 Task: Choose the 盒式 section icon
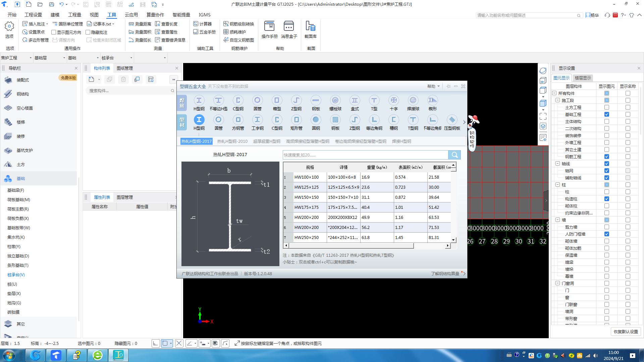pyautogui.click(x=355, y=103)
